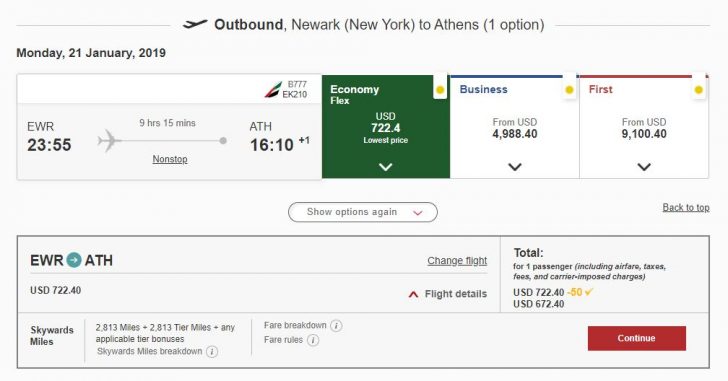Click the yellow dot on the Business tab

[x=569, y=90]
